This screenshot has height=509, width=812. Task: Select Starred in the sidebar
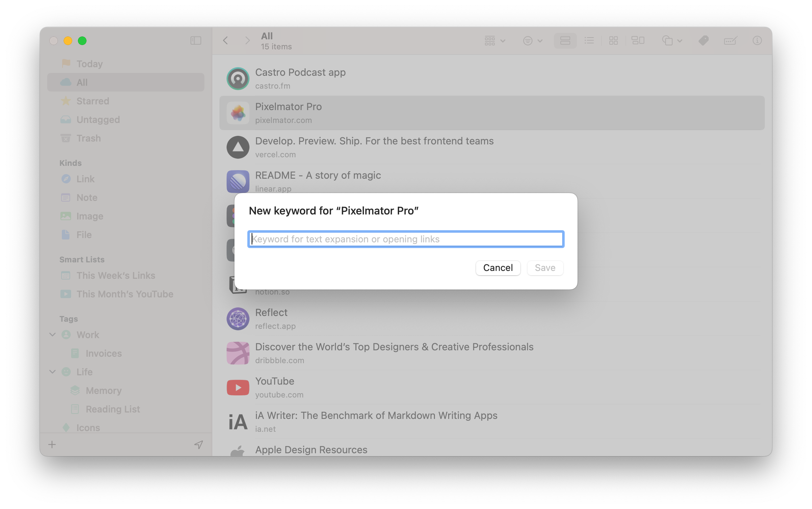point(93,101)
